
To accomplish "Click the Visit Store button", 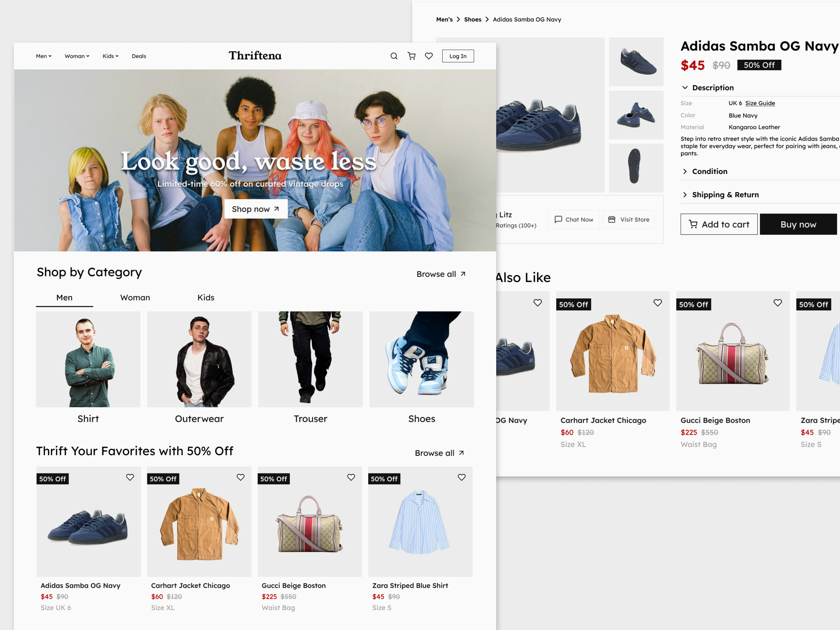I will tap(628, 220).
